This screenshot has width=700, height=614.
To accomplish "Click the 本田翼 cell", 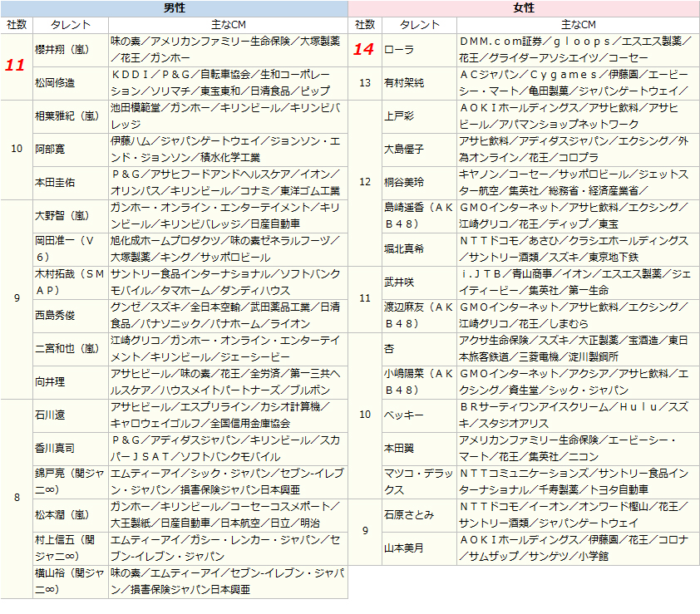I will (419, 449).
